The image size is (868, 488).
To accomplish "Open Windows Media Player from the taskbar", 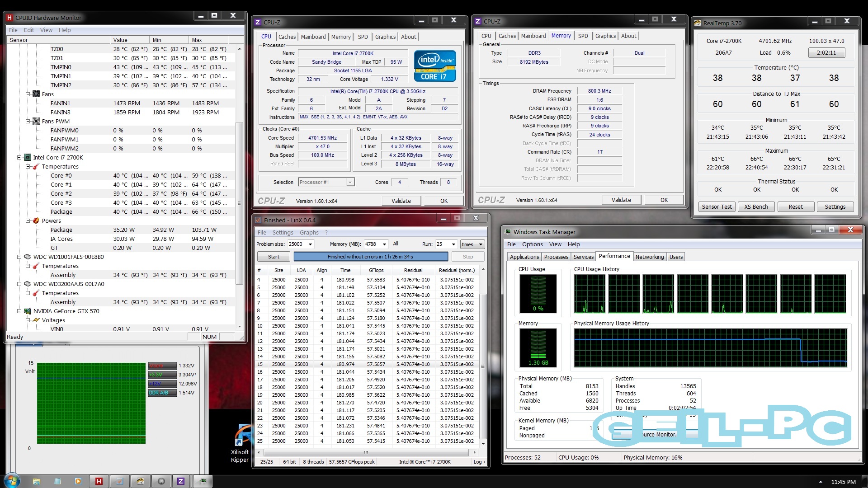I will (x=78, y=481).
